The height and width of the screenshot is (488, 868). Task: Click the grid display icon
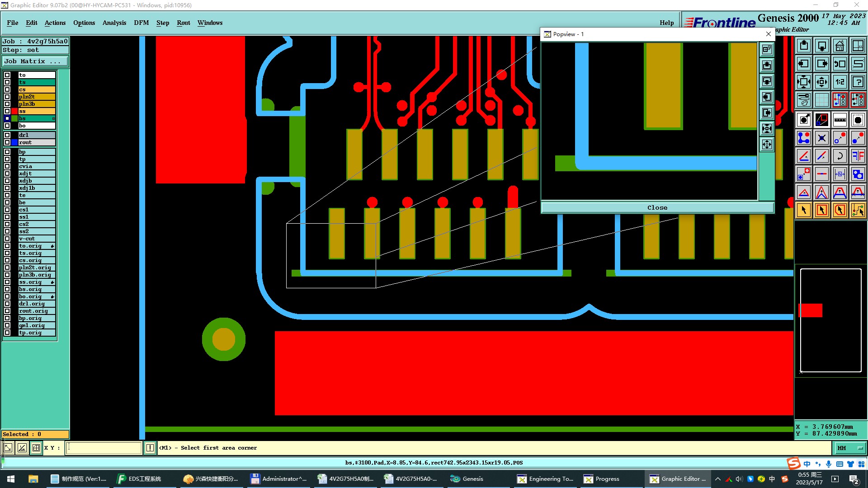point(821,100)
